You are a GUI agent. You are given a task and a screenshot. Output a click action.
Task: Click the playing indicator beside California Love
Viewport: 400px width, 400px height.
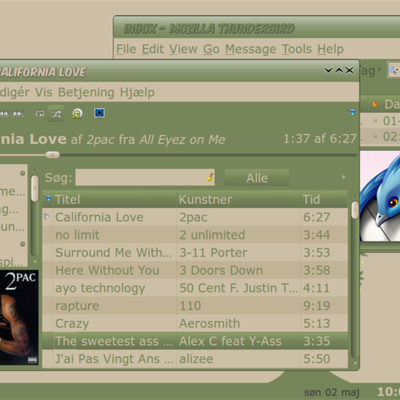tap(47, 217)
